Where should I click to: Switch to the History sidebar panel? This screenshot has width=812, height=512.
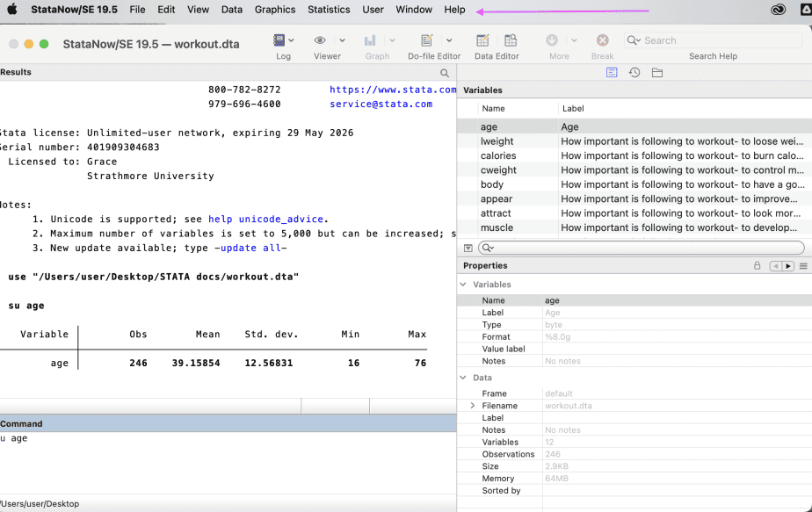click(634, 72)
